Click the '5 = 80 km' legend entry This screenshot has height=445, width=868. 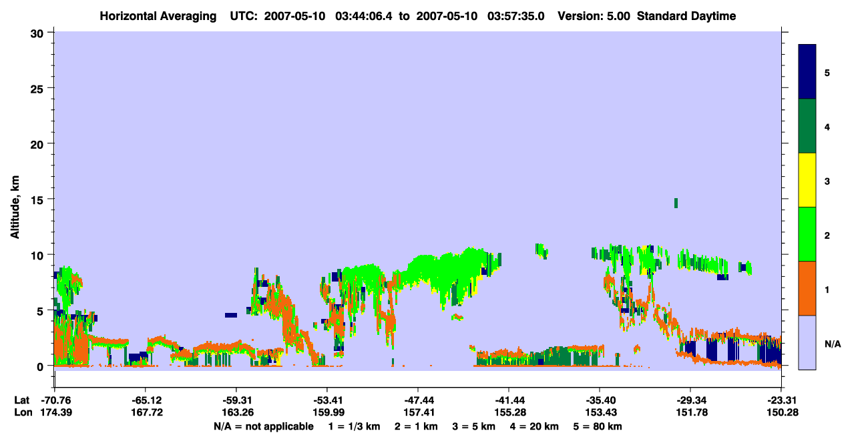[598, 426]
